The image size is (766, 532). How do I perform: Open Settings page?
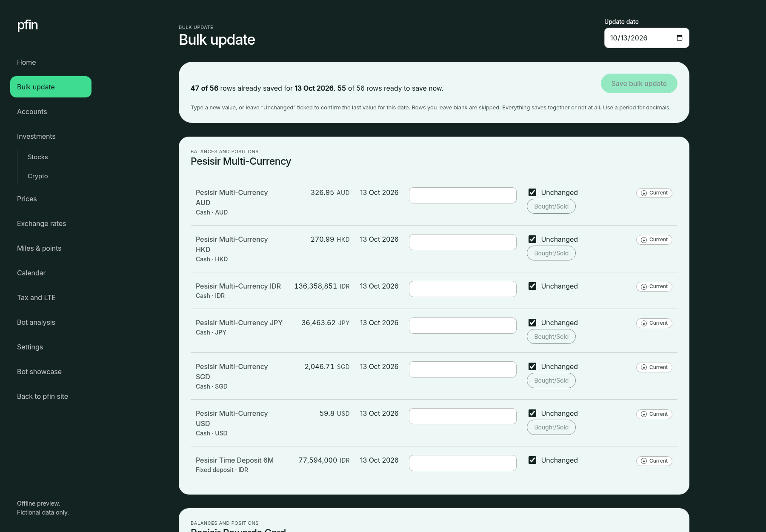[51, 347]
